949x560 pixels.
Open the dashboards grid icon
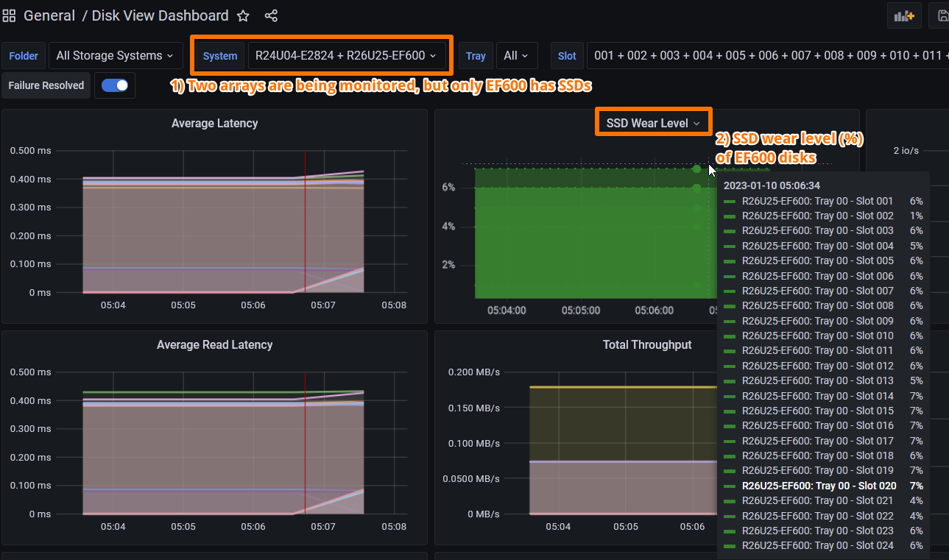click(10, 15)
